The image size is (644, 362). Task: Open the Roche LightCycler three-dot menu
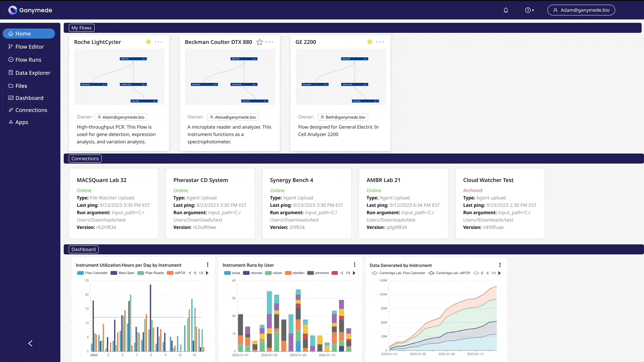point(159,42)
